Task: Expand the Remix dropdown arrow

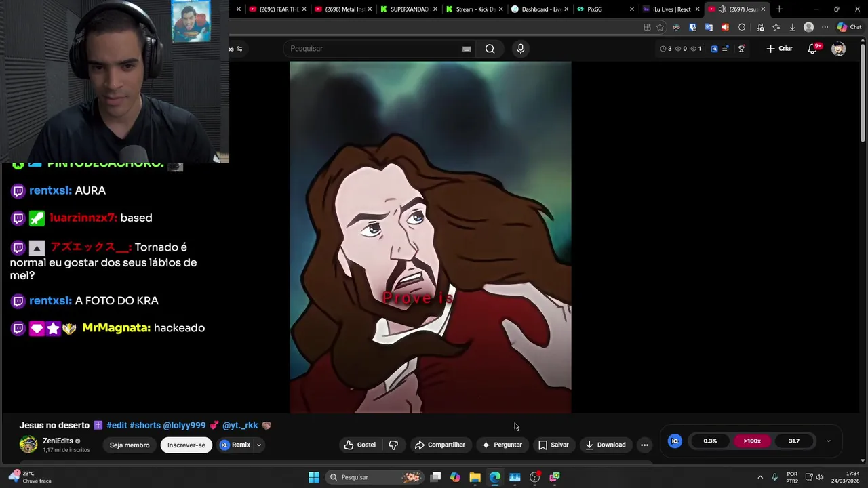Action: pyautogui.click(x=259, y=445)
